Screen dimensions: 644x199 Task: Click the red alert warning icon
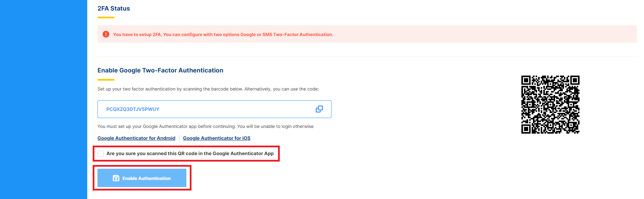coord(106,34)
